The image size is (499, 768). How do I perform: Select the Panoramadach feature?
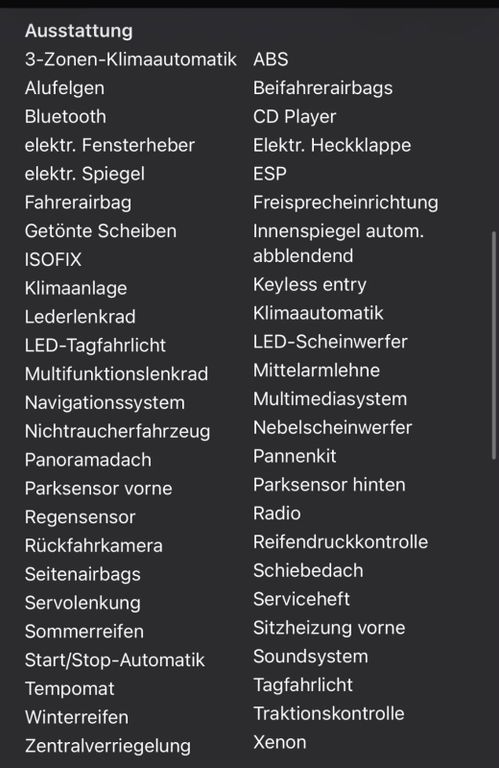tap(88, 460)
